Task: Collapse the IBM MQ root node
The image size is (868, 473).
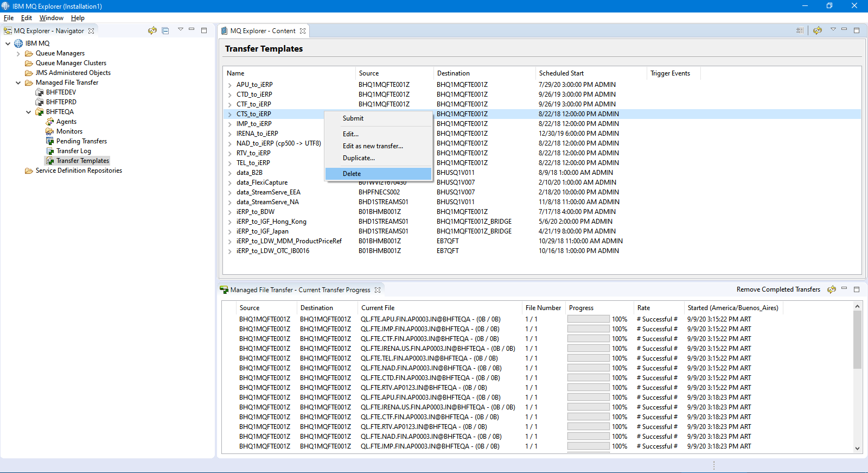Action: pyautogui.click(x=8, y=43)
